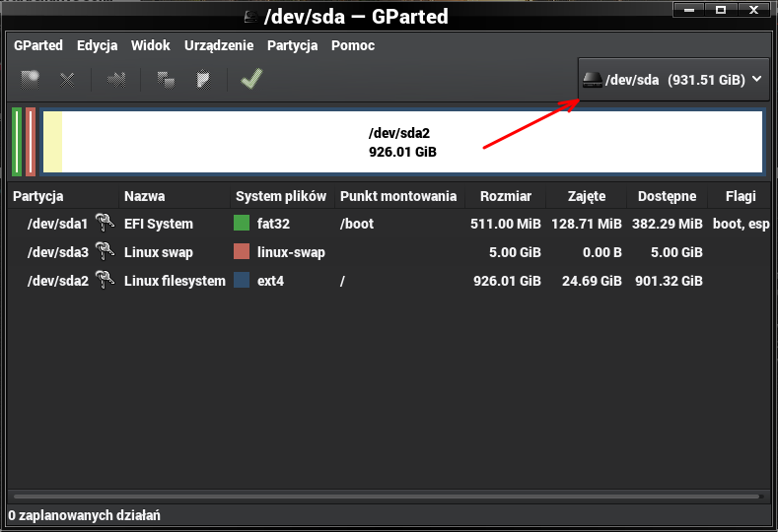Apply all operations with green checkmark
Image resolution: width=778 pixels, height=532 pixels.
tap(251, 79)
